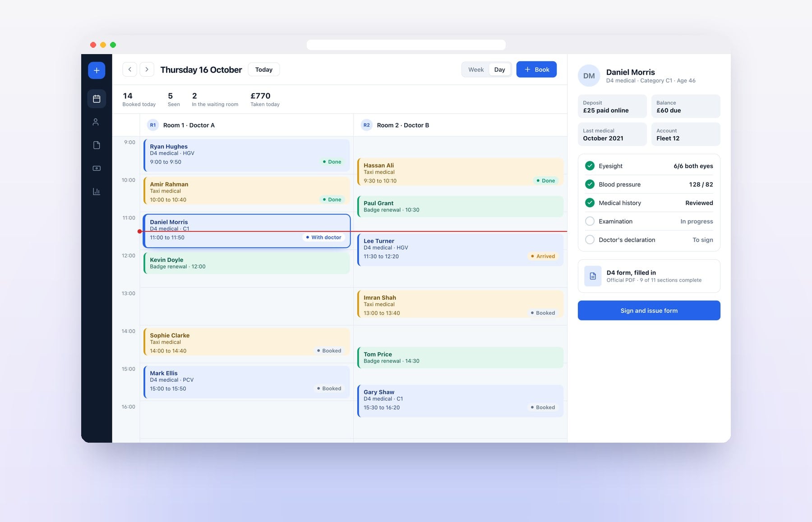Screen dimensions: 812x522
Task: Click the browser address bar
Action: (x=406, y=45)
